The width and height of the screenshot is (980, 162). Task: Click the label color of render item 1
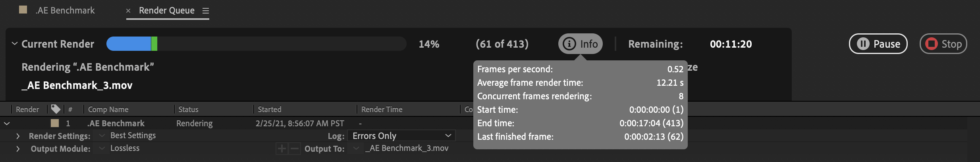[x=55, y=123]
